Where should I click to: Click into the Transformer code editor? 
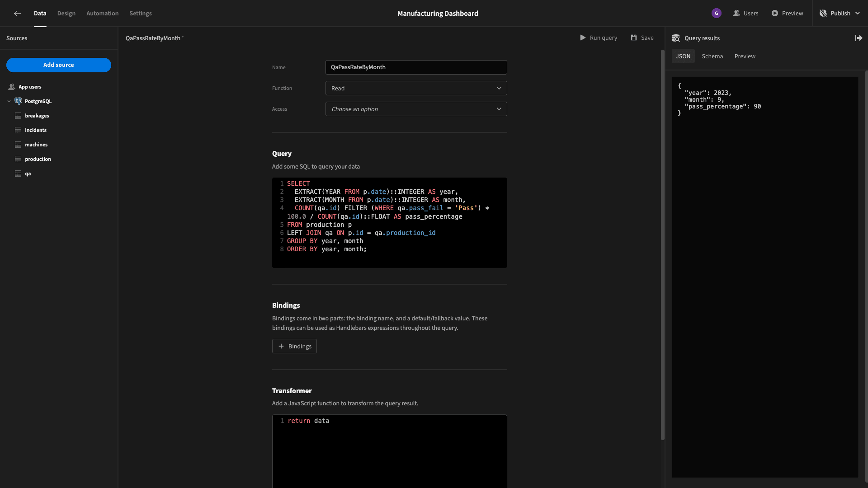389,451
